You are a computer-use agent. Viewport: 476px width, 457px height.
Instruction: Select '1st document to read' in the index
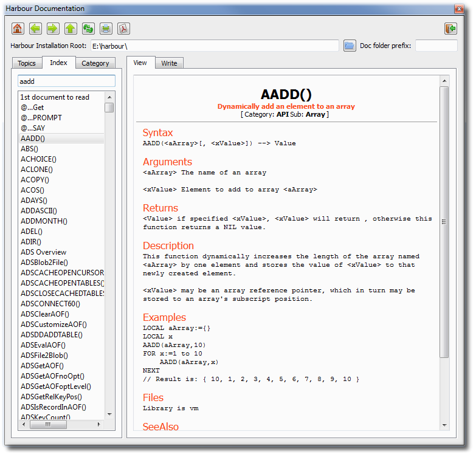tap(61, 97)
